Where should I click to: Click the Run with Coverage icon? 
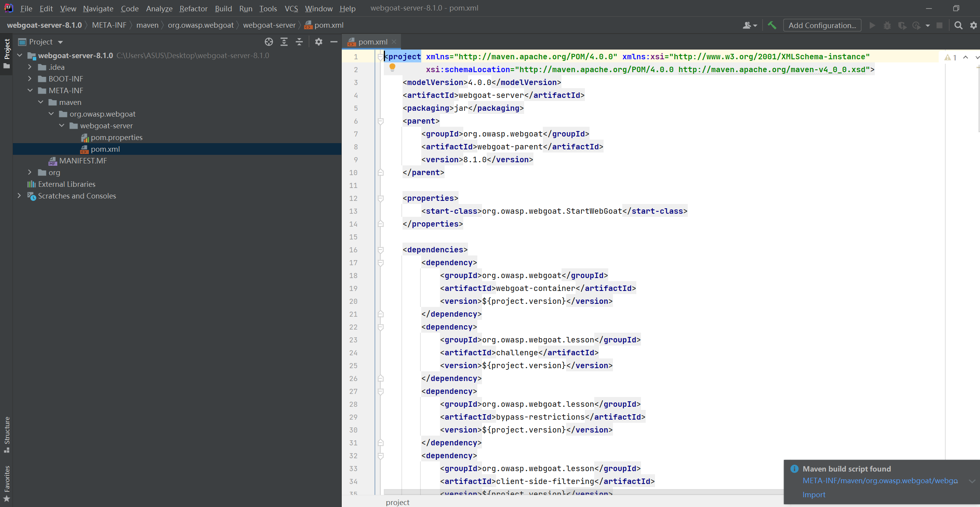pyautogui.click(x=902, y=25)
